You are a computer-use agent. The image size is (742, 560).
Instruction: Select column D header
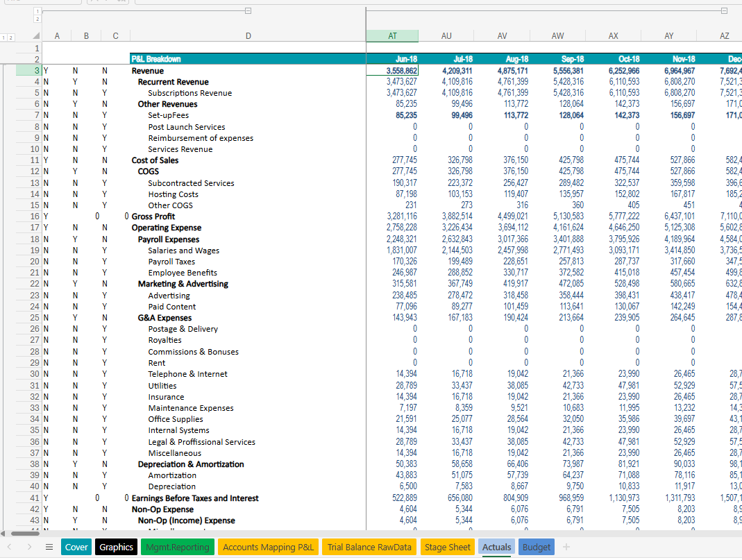click(248, 36)
